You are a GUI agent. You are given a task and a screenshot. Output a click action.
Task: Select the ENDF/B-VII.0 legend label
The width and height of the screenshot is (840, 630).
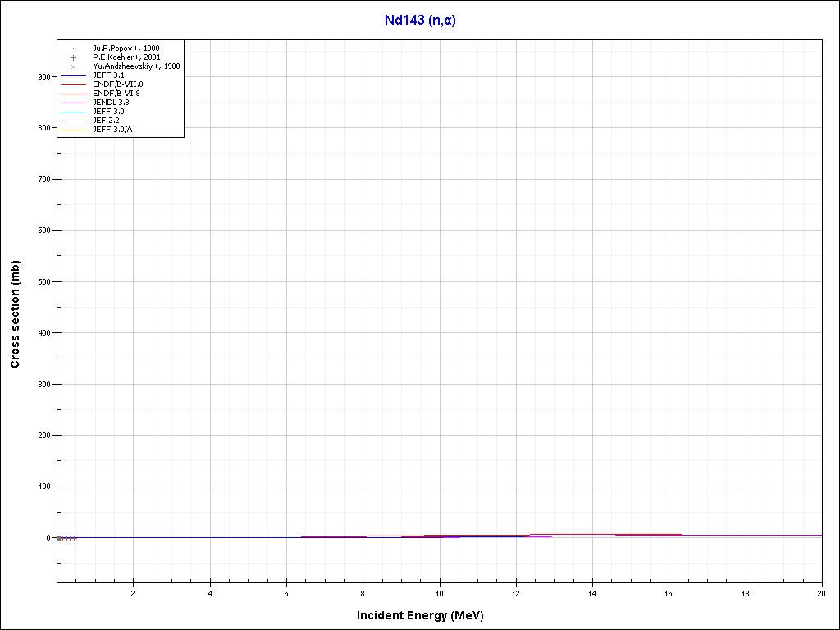(x=118, y=84)
